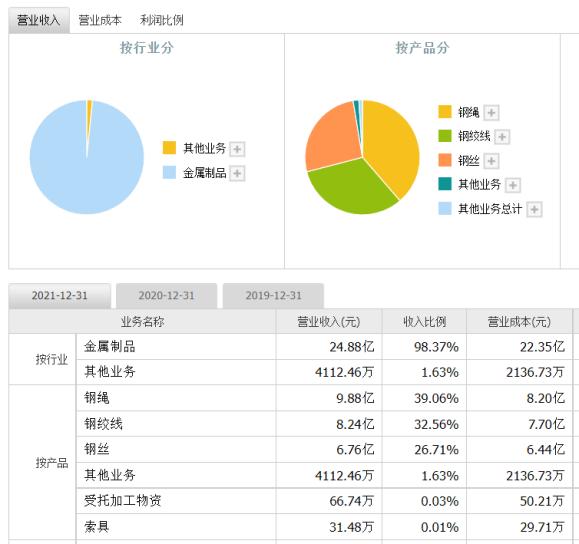
Task: Click plus icon next to 其他业务总计 legend
Action: pyautogui.click(x=534, y=209)
